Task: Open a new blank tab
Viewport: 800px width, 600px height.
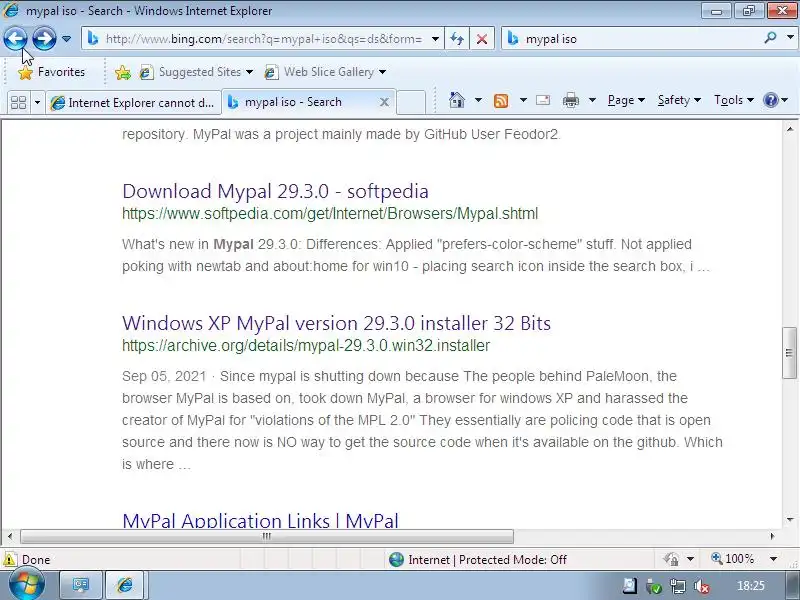Action: point(411,102)
